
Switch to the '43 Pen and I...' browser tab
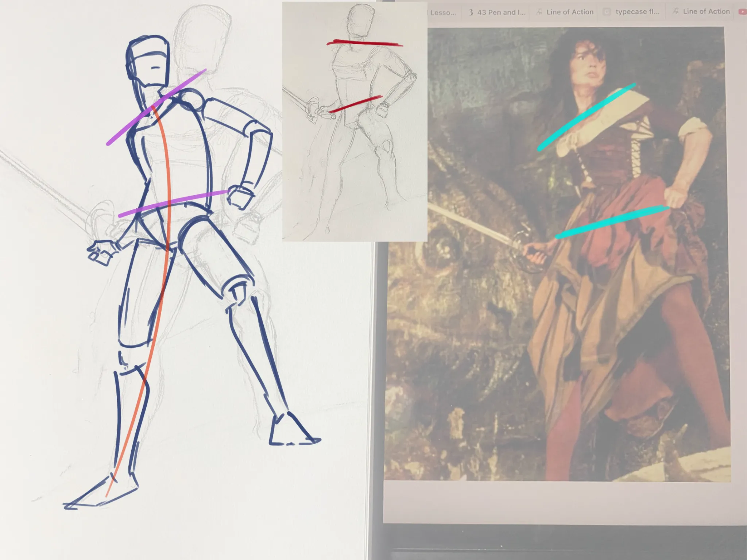click(497, 12)
